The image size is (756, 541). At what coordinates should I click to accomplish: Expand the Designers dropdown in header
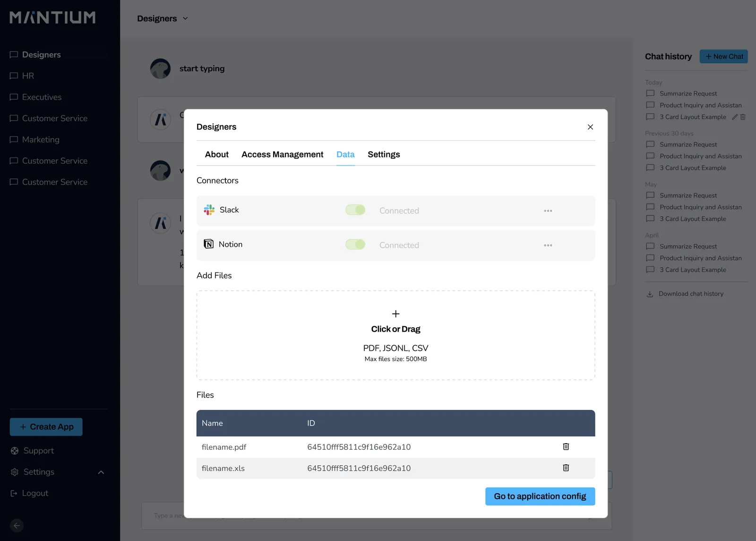(x=185, y=18)
